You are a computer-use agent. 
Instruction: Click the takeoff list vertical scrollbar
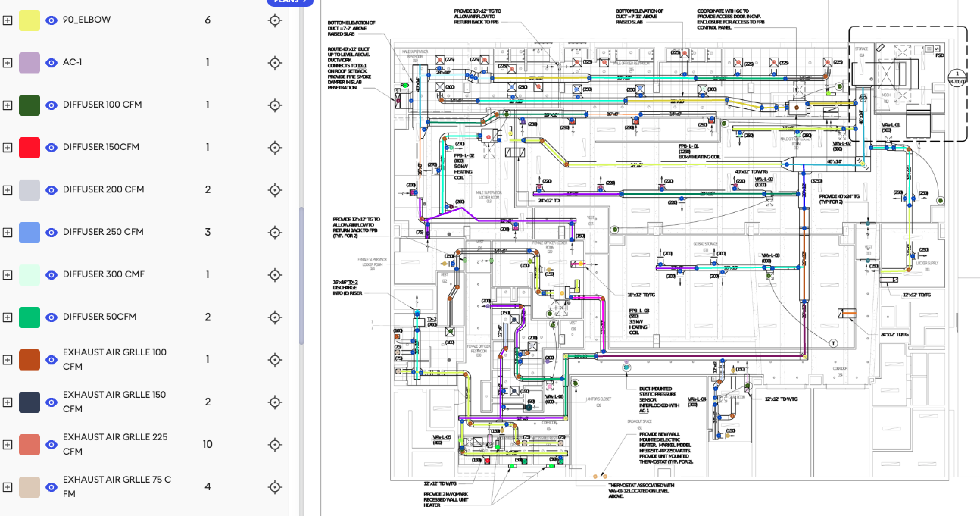[x=301, y=275]
